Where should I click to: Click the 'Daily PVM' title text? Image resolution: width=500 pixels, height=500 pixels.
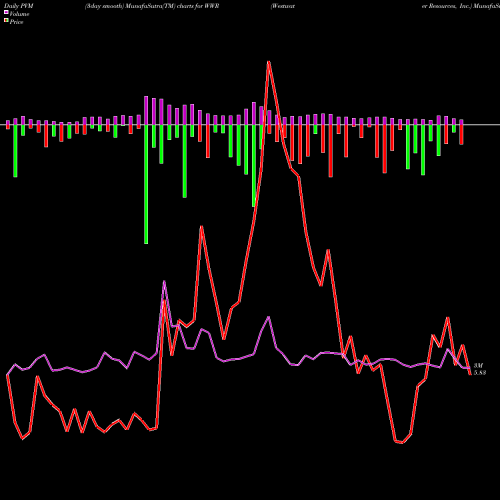(x=19, y=6)
